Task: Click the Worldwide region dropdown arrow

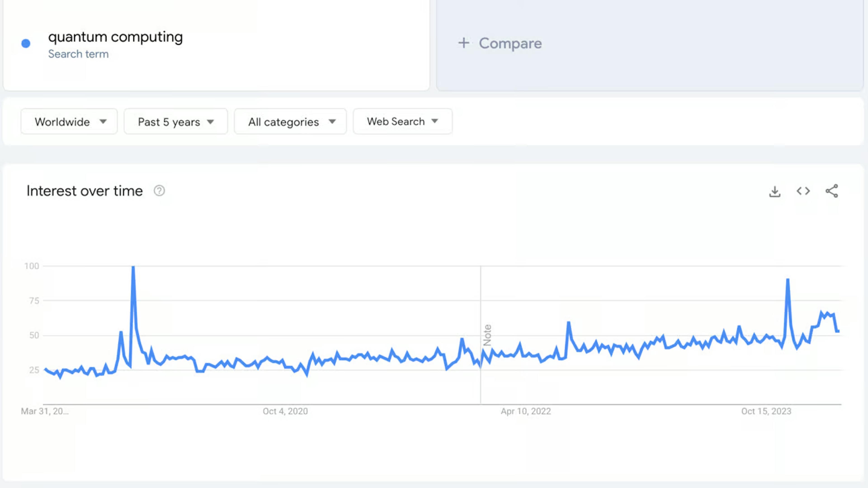Action: (103, 122)
